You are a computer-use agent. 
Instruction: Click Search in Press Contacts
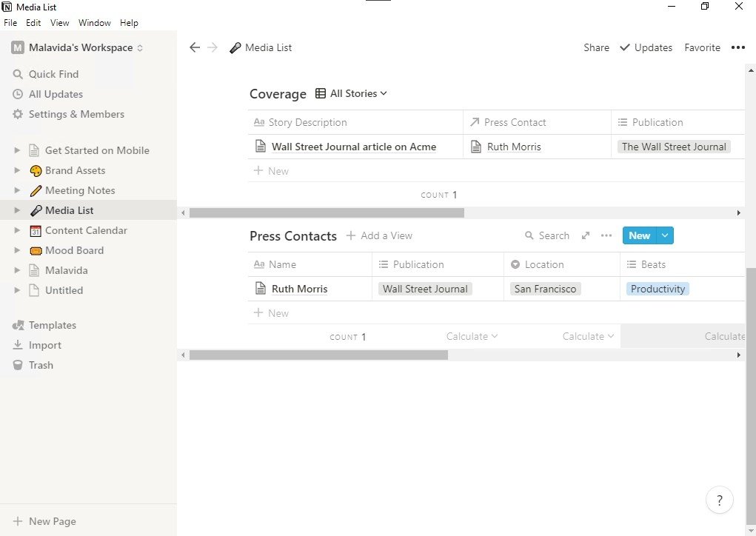547,235
